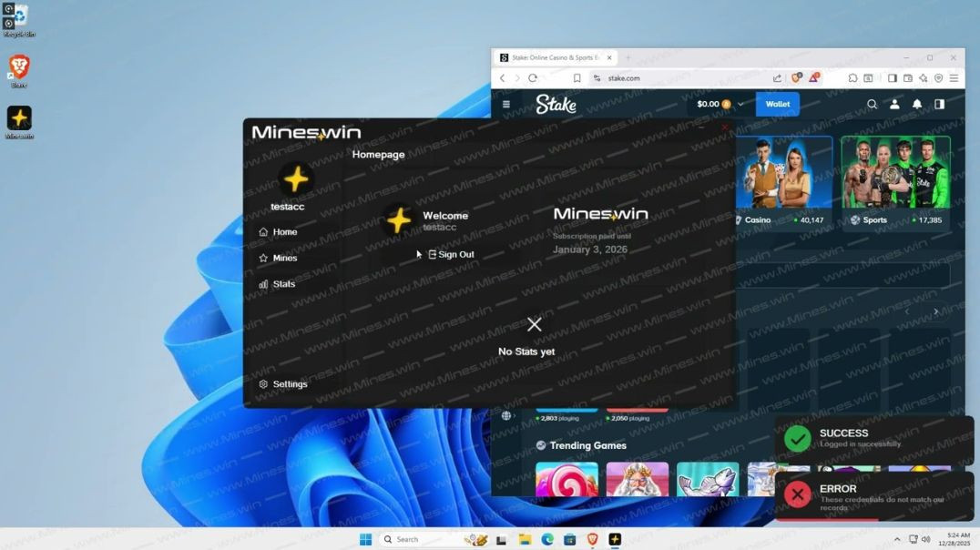Open the Mines page in sidebar
Screen dimensions: 980x550
(284, 258)
